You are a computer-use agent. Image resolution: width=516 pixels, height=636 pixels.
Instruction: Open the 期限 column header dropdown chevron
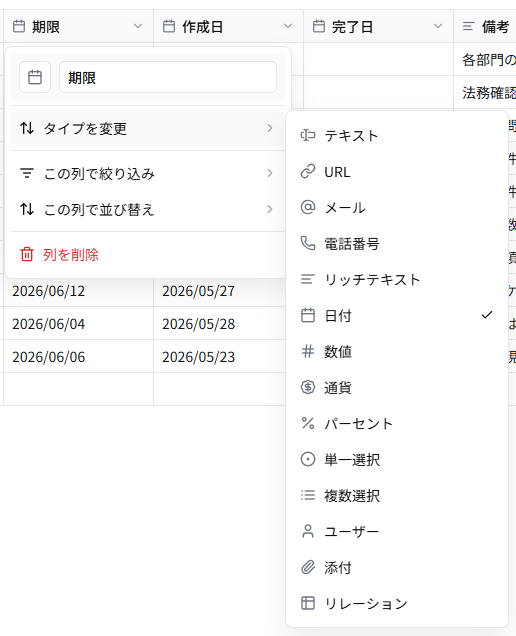click(138, 26)
